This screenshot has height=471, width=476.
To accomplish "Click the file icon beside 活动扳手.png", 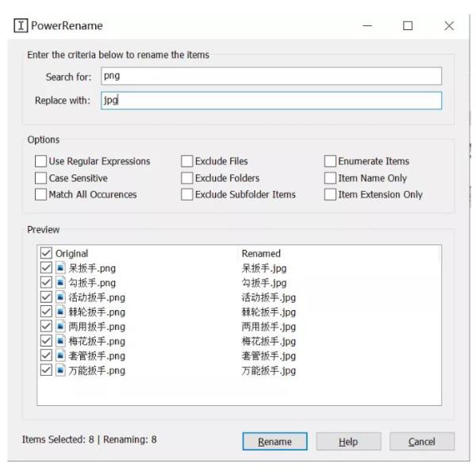I will coord(61,297).
